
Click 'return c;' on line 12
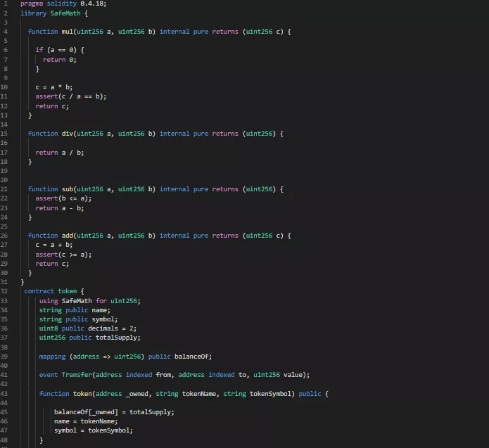[52, 106]
